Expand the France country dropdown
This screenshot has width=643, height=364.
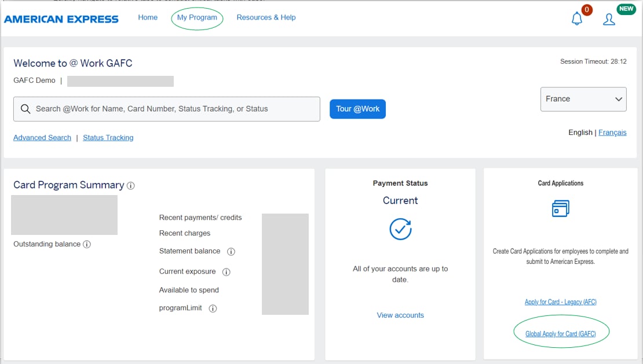click(x=583, y=99)
